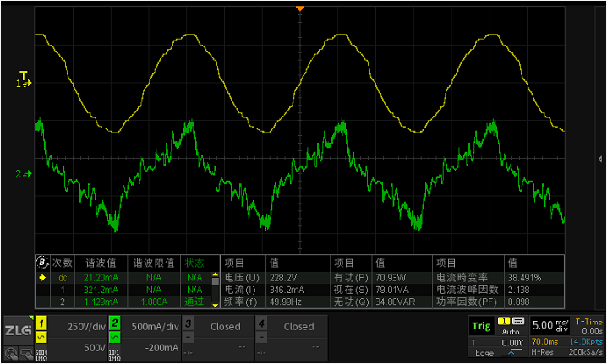Change trigger type Edge
The image size is (607, 364).
[484, 353]
